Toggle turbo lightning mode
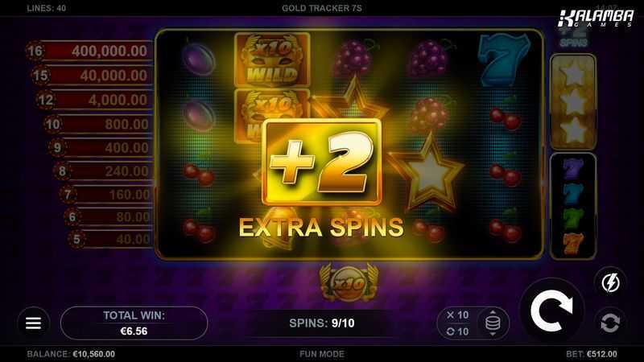This screenshot has width=644, height=362. coord(611,283)
